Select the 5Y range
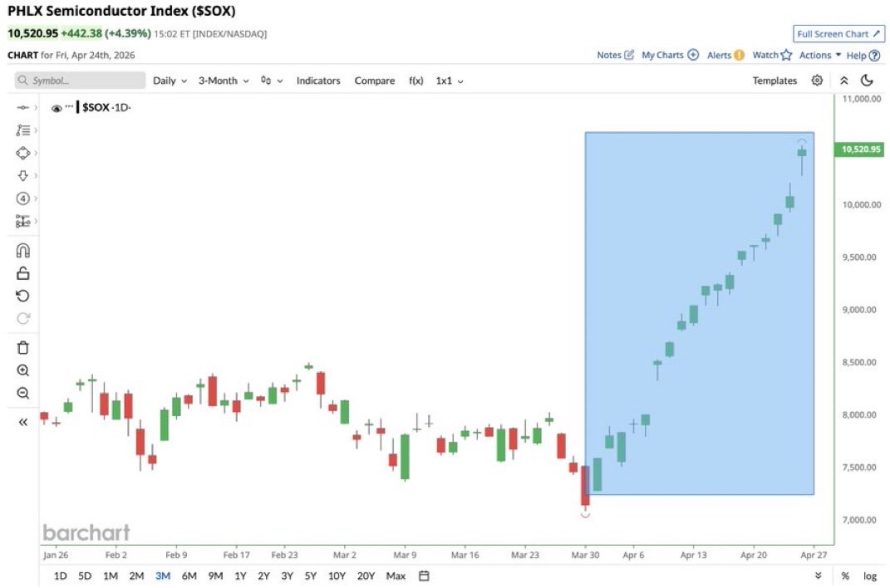 [311, 576]
